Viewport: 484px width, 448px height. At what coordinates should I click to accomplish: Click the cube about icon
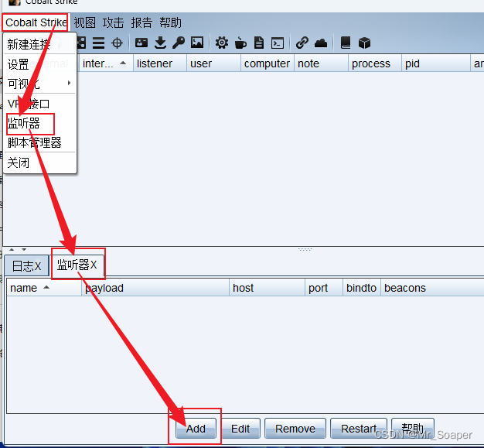pos(364,43)
